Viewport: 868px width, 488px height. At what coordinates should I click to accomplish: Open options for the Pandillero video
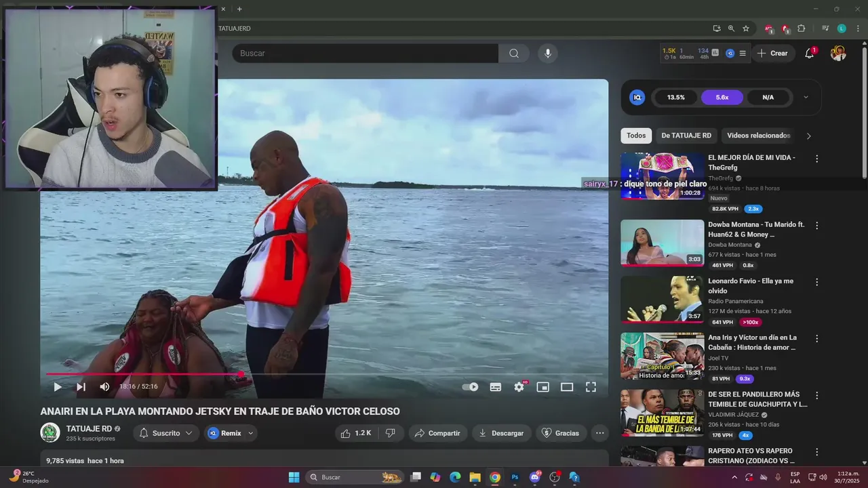coord(816,395)
